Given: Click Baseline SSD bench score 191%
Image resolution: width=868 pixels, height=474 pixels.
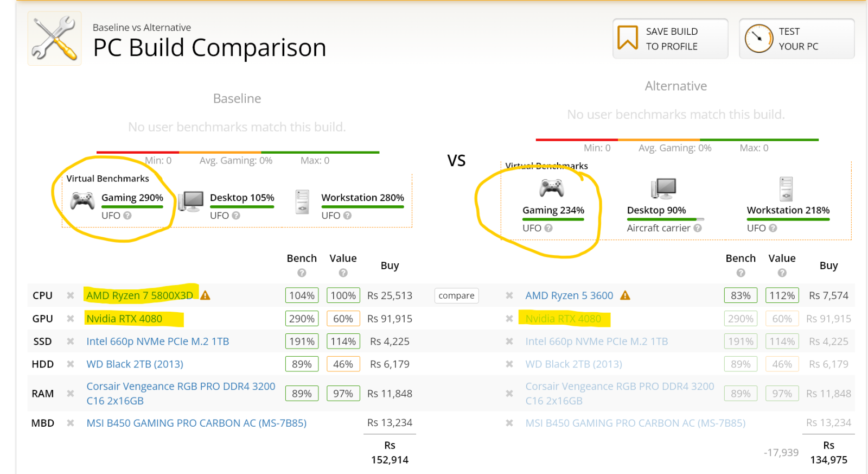Looking at the screenshot, I should click(x=302, y=342).
